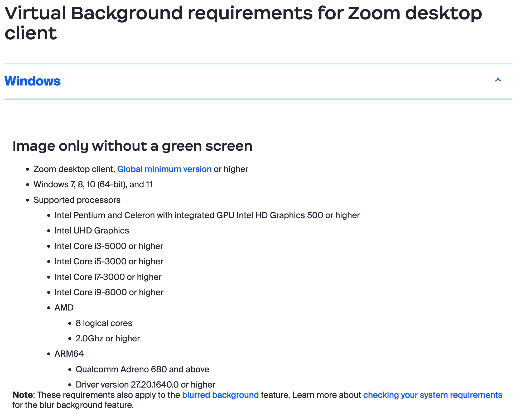Screen dimensions: 521x420
Task: Click the Qualcomm Adreno 680 and above text
Action: click(142, 369)
